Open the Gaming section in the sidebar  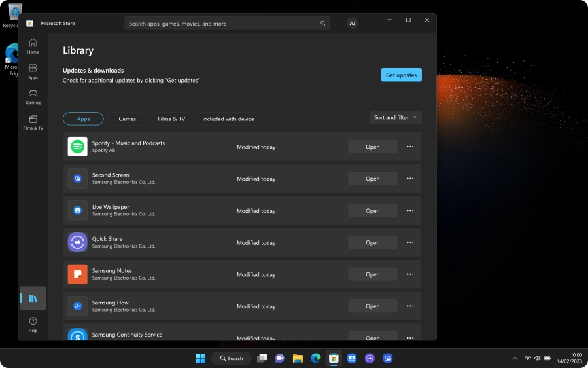(33, 97)
